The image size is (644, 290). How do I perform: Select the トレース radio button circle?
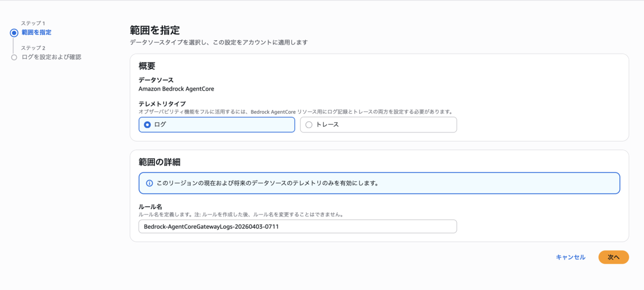point(309,124)
